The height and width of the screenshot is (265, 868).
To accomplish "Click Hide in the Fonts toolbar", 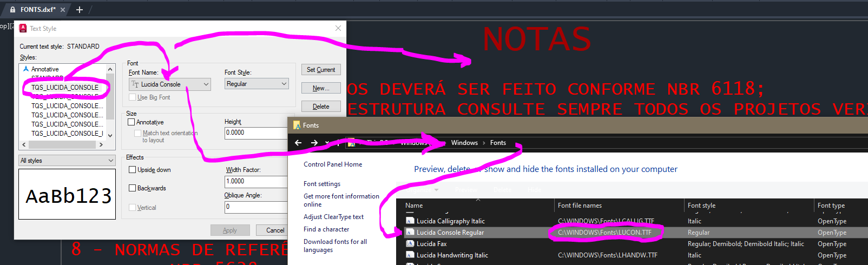I will coord(534,190).
